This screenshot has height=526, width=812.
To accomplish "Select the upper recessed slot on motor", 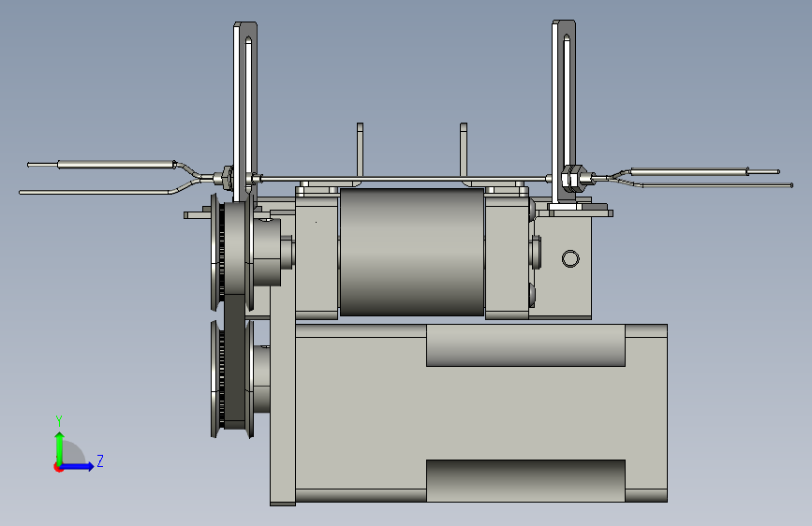I will 525,345.
